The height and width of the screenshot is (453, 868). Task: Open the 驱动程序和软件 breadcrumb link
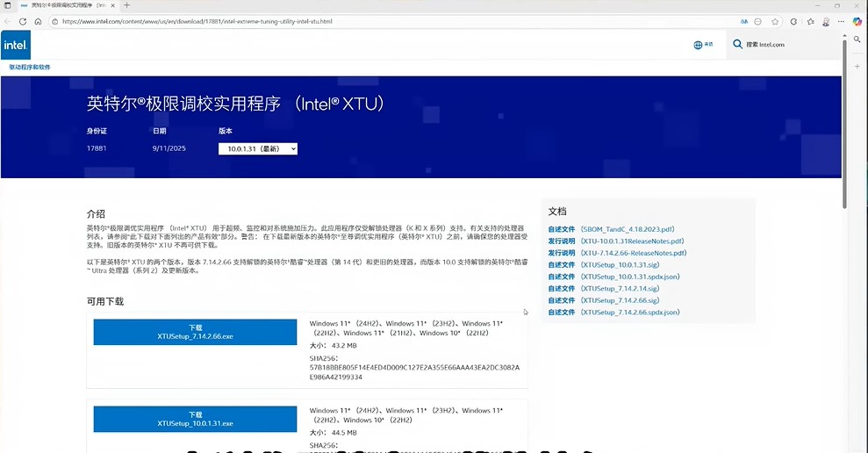(x=29, y=67)
